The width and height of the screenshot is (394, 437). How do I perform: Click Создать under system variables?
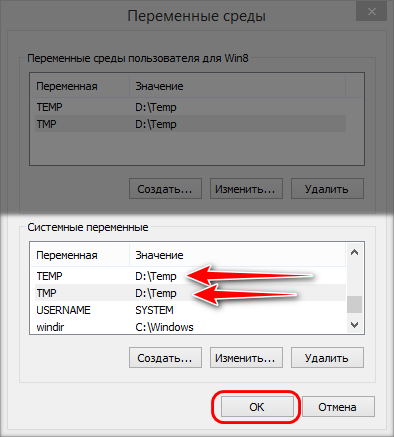click(165, 358)
